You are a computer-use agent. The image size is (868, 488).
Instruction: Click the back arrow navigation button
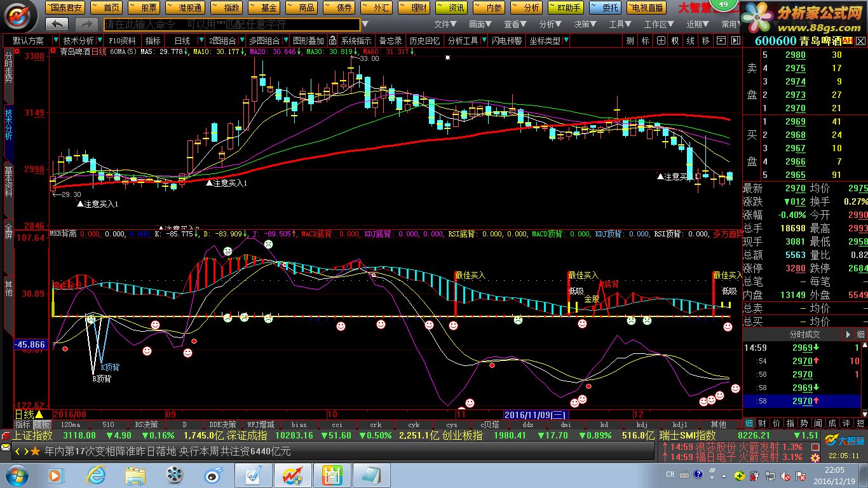[57, 24]
